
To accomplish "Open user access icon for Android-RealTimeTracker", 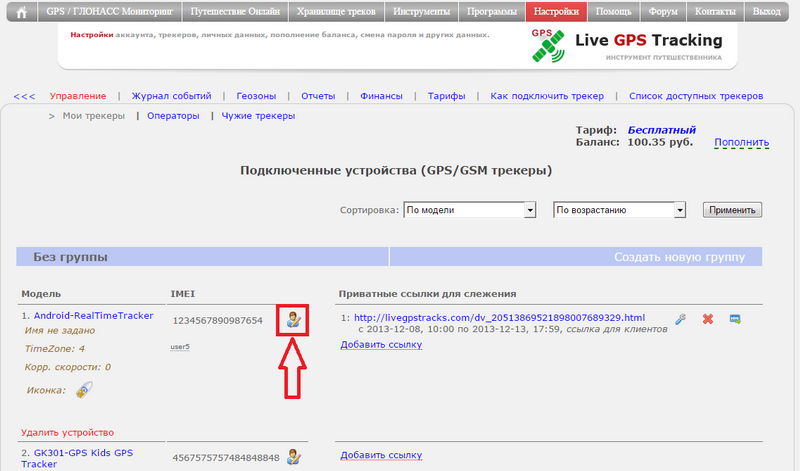I will coord(294,320).
